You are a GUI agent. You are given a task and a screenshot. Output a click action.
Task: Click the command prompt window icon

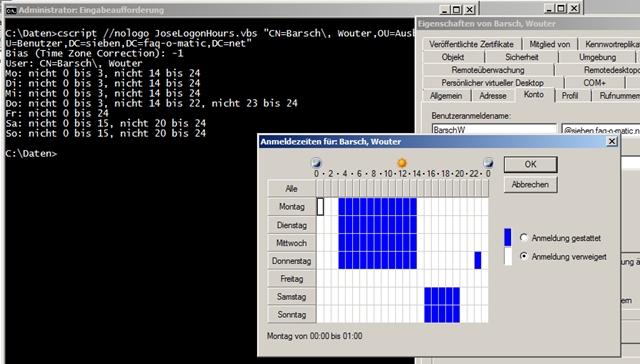[11, 10]
